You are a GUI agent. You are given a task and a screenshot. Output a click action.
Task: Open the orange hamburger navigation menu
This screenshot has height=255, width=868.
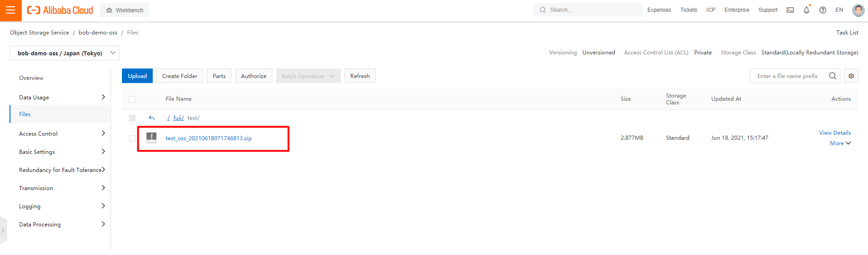click(10, 10)
